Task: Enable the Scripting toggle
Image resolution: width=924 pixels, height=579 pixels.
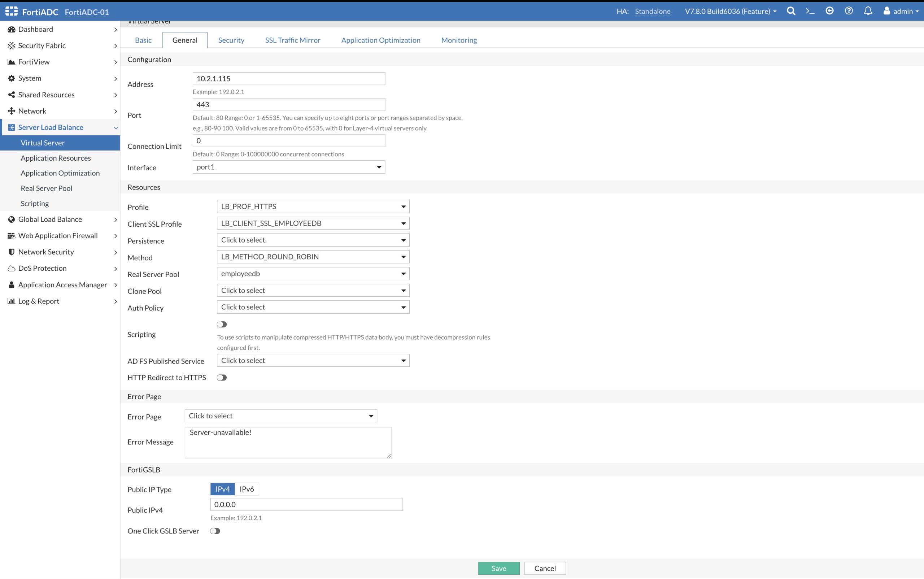Action: [222, 325]
